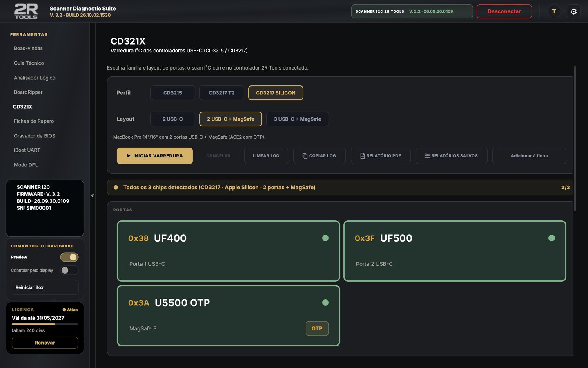Click the main panel vertical scrollbar

(575, 138)
